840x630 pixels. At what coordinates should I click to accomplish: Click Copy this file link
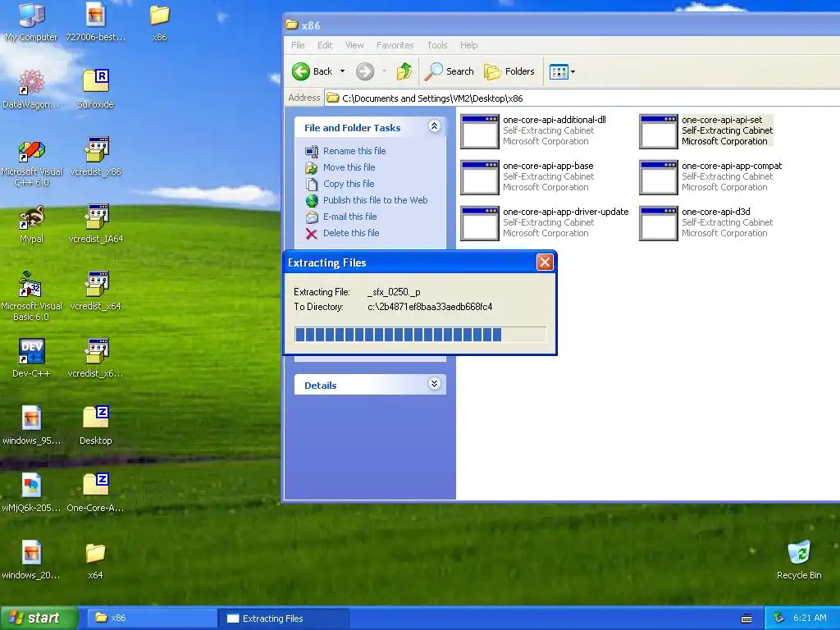point(348,184)
